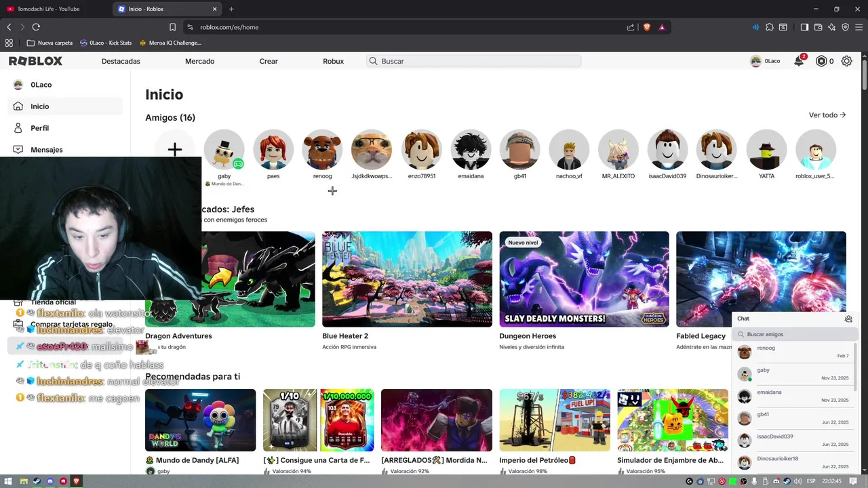Viewport: 868px width, 488px height.
Task: Click the 0Laco header avatar
Action: (755, 61)
